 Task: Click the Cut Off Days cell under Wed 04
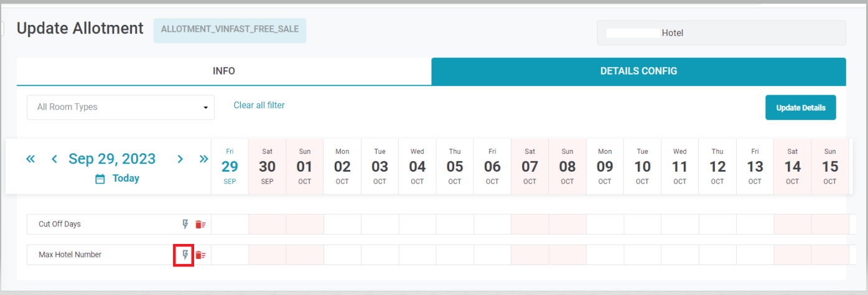[x=418, y=224]
